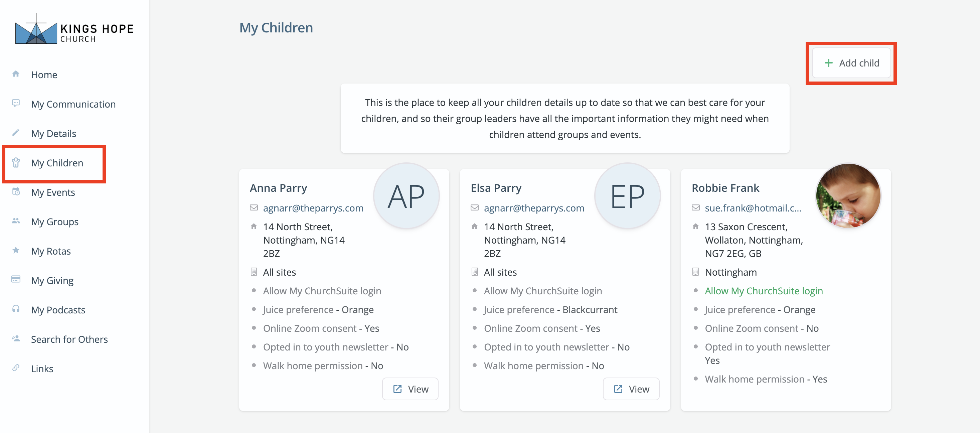The image size is (980, 433).
Task: Click Anna's Online Zoom consent - Yes
Action: coord(321,328)
